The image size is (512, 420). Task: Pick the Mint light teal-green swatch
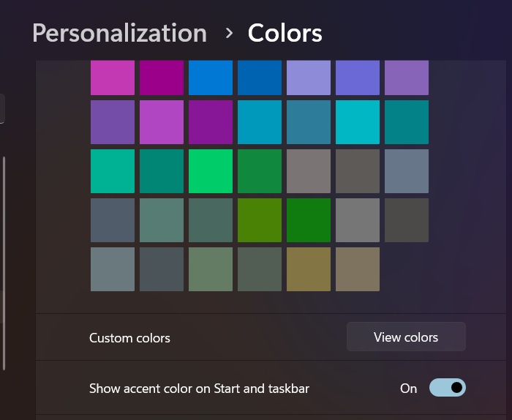coord(113,171)
